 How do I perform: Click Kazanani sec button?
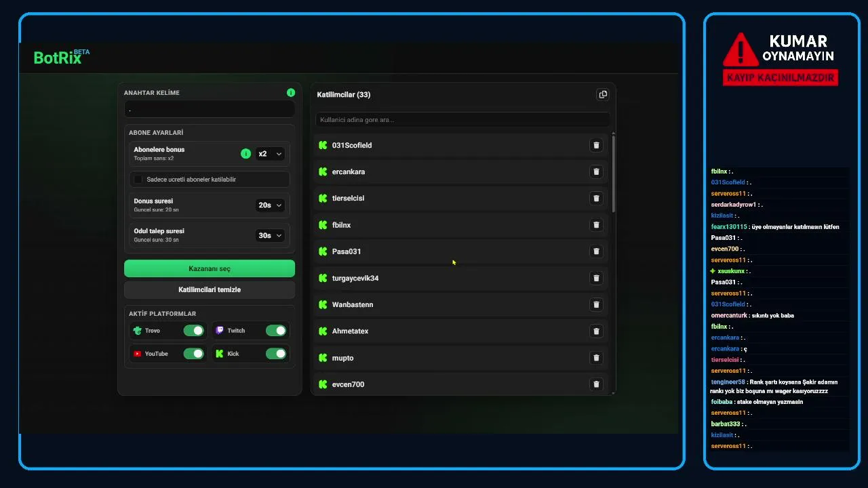210,268
